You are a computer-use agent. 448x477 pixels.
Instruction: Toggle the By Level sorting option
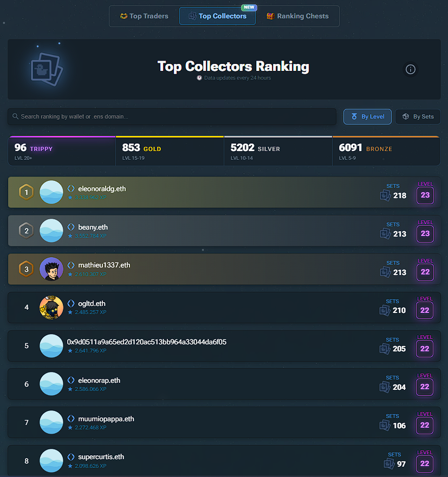tap(367, 116)
